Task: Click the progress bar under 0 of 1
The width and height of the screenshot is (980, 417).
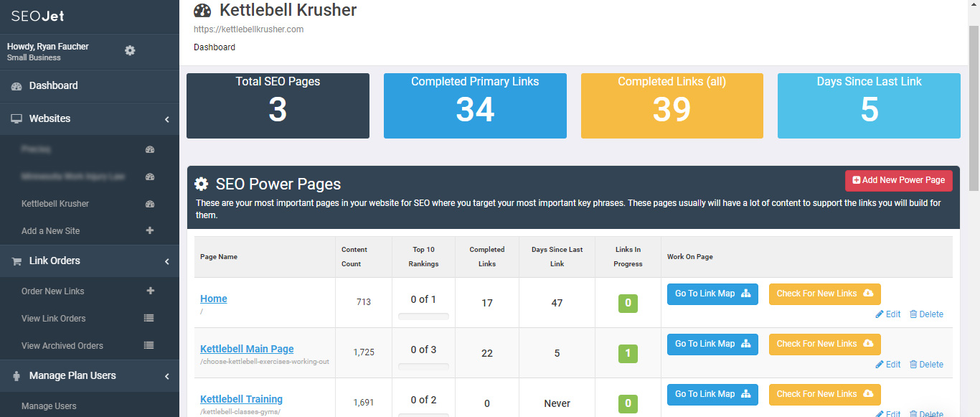Action: coord(423,317)
